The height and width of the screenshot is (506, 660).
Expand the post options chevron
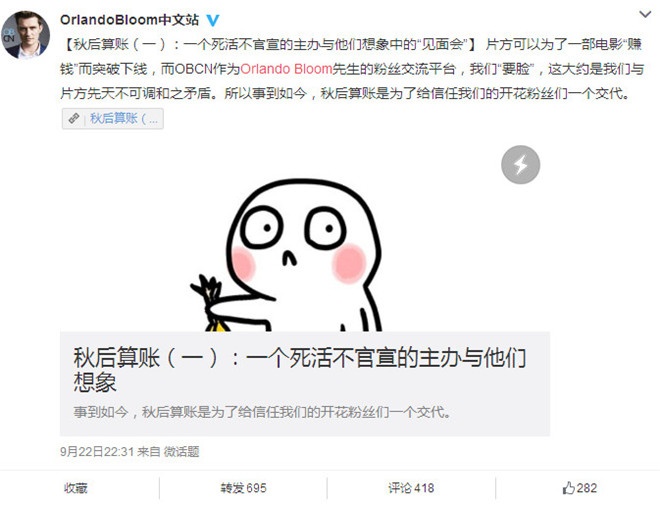click(x=645, y=15)
